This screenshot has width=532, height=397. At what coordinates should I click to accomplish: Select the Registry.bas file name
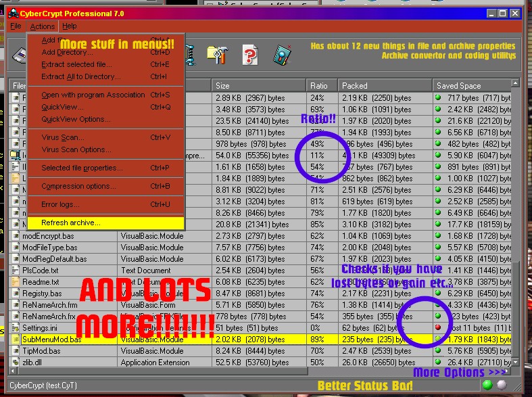42,294
